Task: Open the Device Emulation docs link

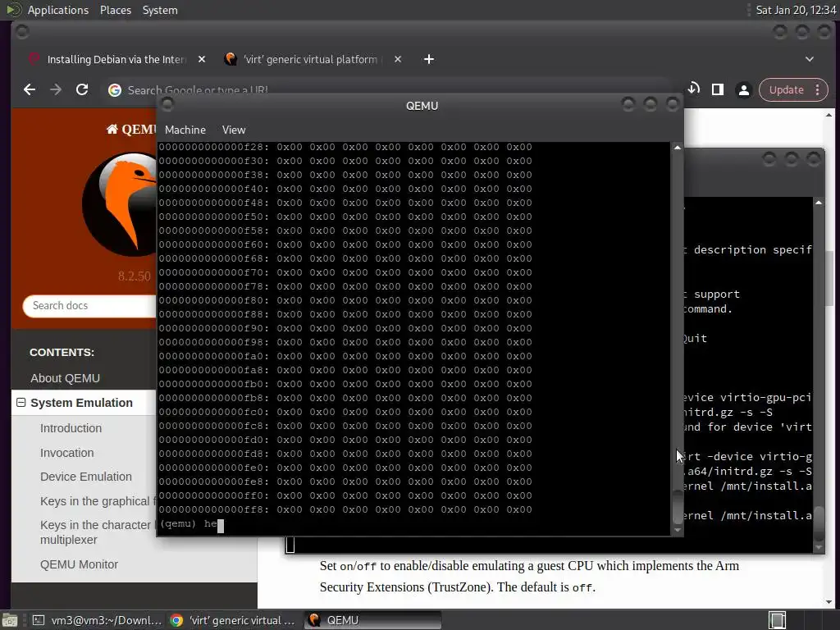Action: click(85, 477)
